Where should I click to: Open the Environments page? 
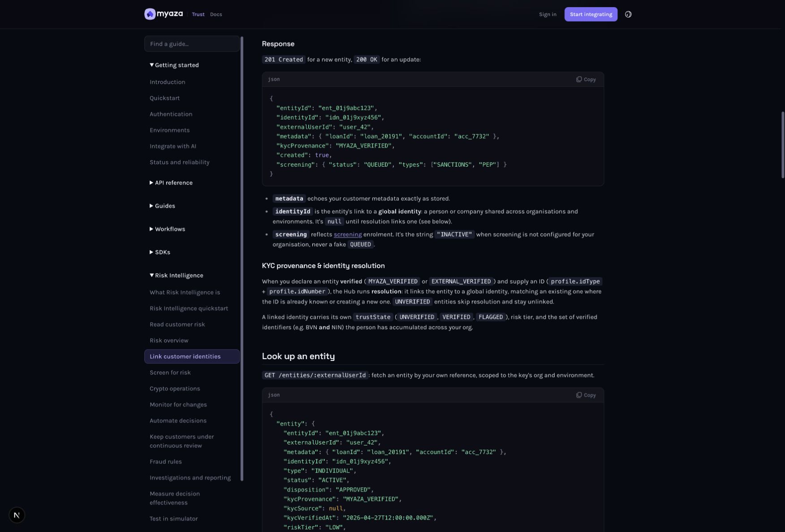tap(170, 130)
